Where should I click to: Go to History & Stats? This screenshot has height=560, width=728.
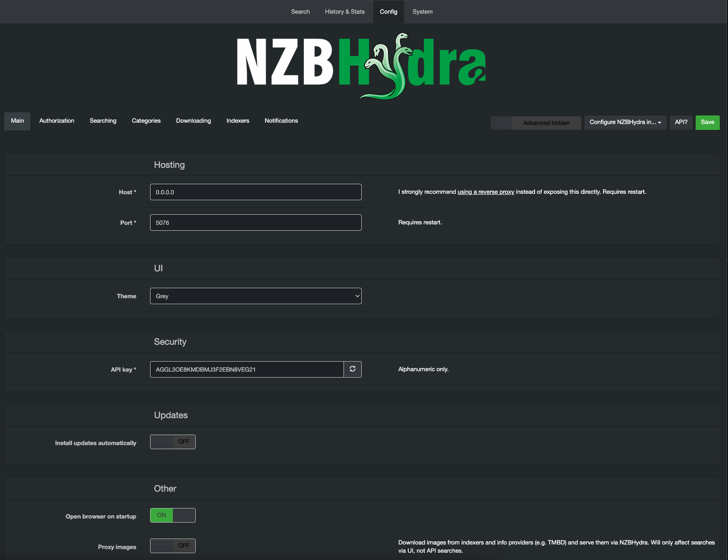click(x=344, y=12)
